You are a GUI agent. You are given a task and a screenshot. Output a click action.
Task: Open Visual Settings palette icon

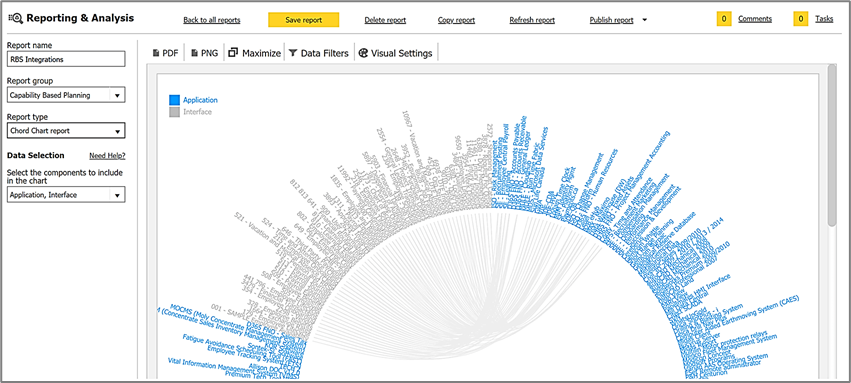click(363, 53)
